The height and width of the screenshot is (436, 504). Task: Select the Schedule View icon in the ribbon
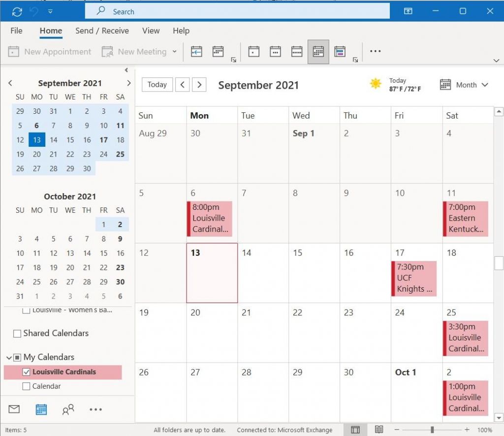[339, 52]
